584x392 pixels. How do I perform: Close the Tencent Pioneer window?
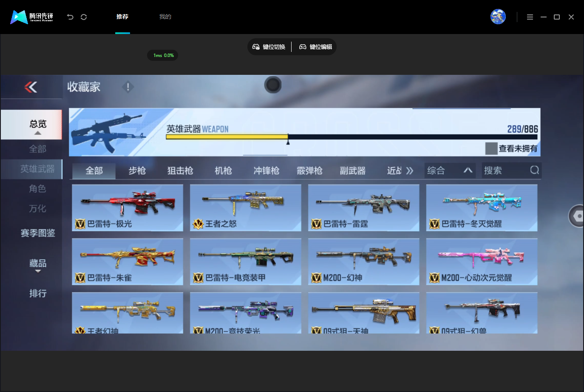[x=571, y=17]
